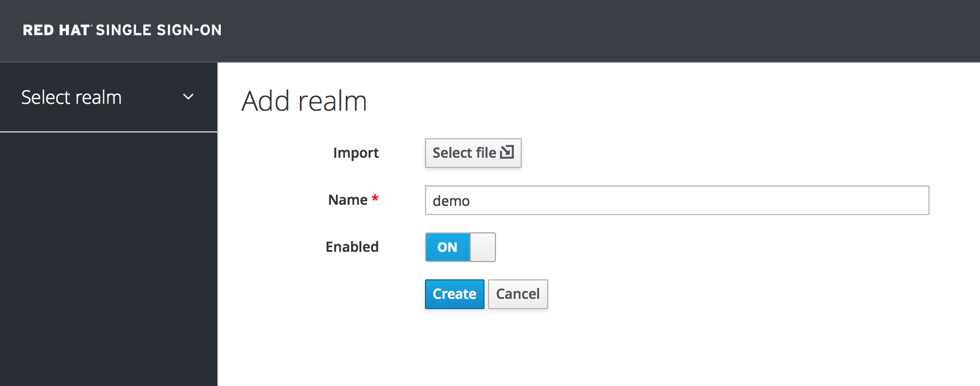Click the Add realm page heading

point(304,101)
